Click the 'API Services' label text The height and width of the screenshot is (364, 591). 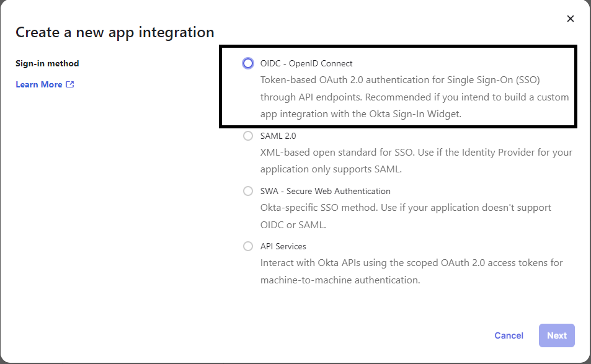point(283,246)
